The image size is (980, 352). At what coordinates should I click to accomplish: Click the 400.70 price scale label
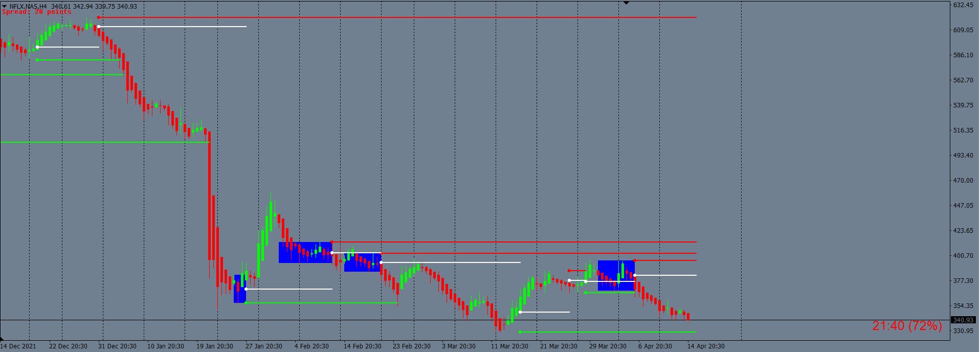[x=963, y=256]
